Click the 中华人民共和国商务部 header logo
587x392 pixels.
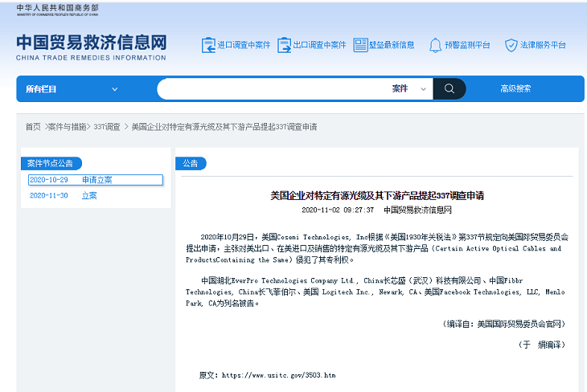pyautogui.click(x=57, y=10)
